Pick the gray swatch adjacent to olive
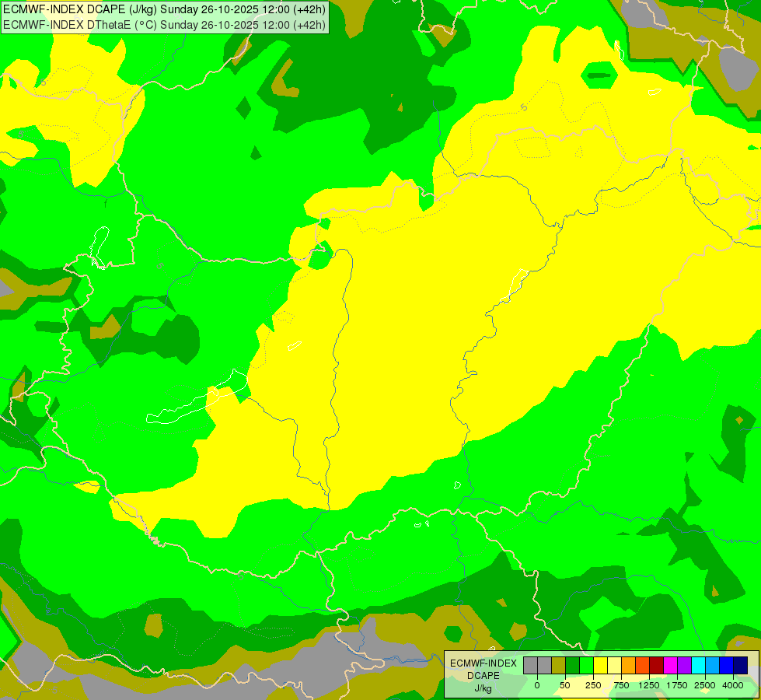 pos(545,665)
